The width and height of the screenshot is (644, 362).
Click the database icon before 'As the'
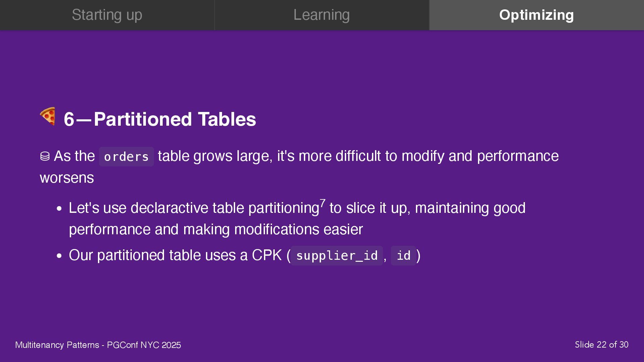pos(45,156)
